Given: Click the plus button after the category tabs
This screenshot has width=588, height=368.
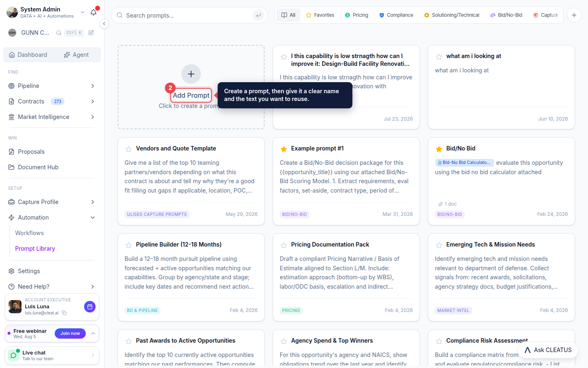Looking at the screenshot, I should 574,15.
